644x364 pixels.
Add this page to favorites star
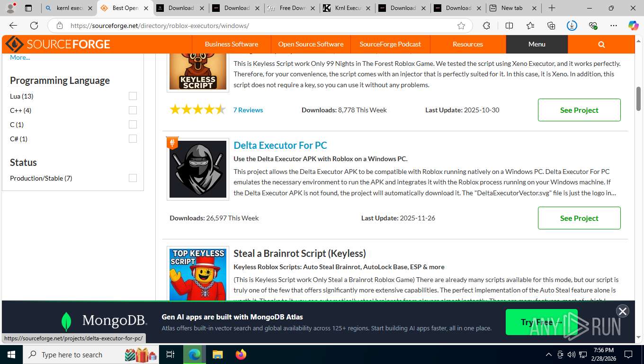coord(461,26)
